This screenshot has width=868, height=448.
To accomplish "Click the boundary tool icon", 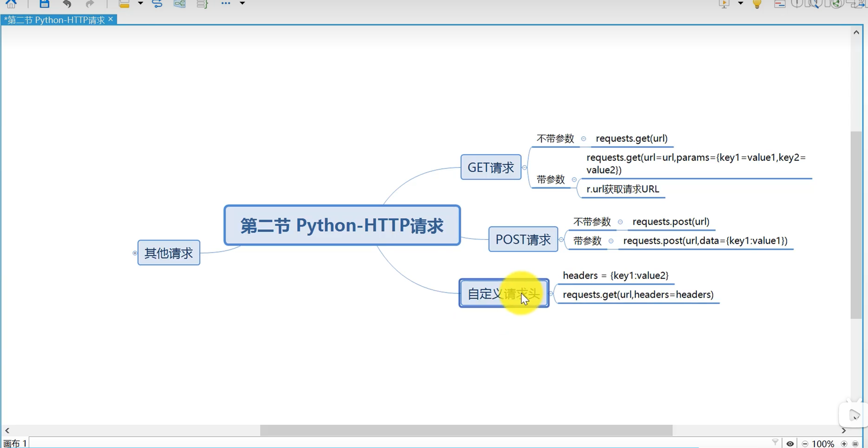I will pyautogui.click(x=179, y=4).
